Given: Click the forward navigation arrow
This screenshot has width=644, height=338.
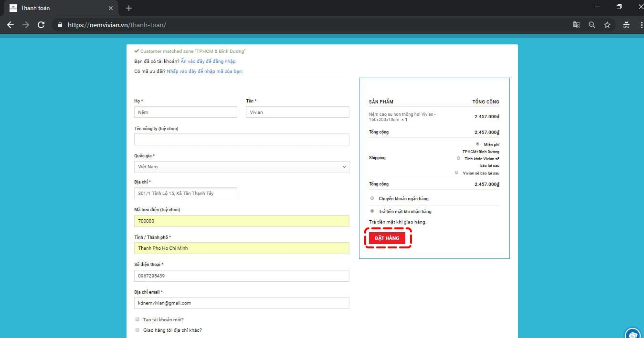Looking at the screenshot, I should pos(26,25).
